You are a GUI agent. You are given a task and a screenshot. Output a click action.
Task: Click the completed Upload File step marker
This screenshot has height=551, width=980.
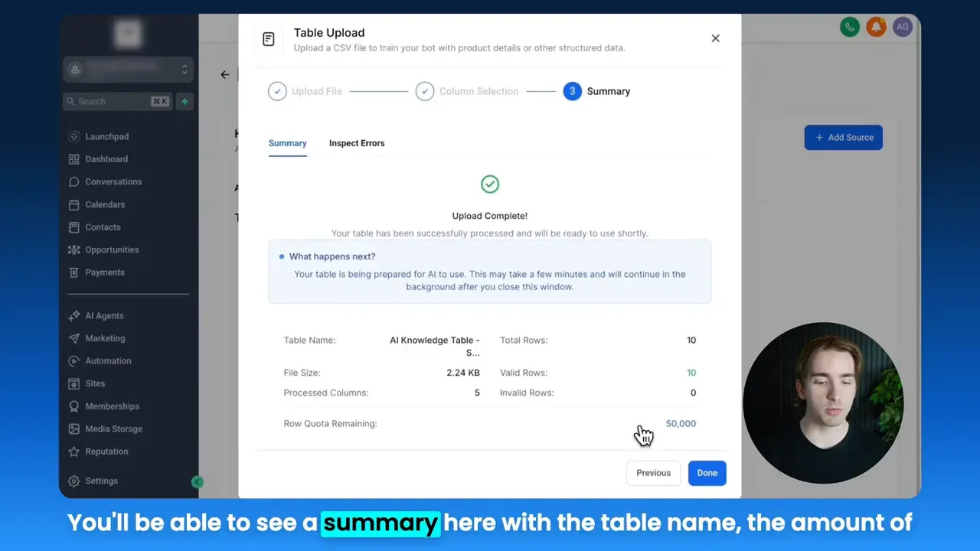[x=277, y=90]
